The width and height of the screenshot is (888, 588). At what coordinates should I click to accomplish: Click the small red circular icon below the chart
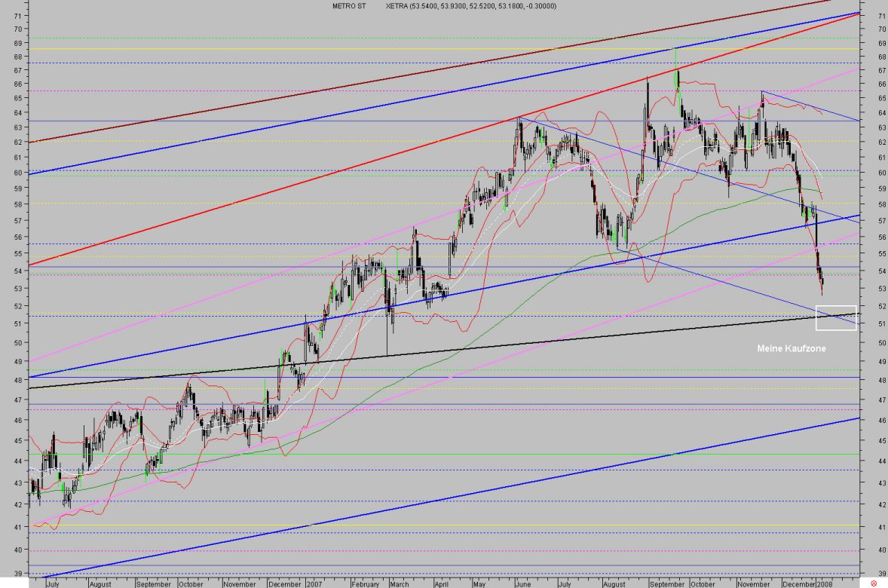[x=873, y=583]
